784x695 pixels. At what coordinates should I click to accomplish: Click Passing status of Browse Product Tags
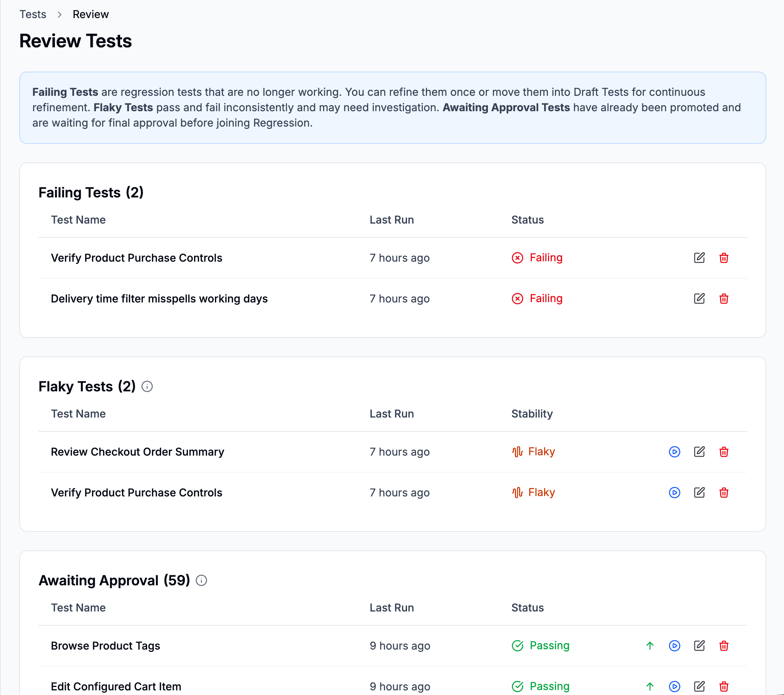541,646
